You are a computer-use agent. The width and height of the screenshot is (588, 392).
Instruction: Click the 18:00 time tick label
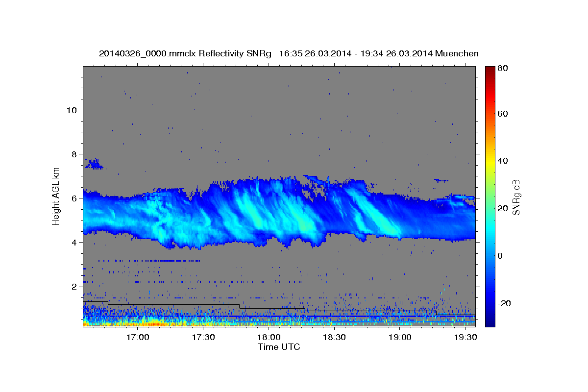click(x=269, y=338)
